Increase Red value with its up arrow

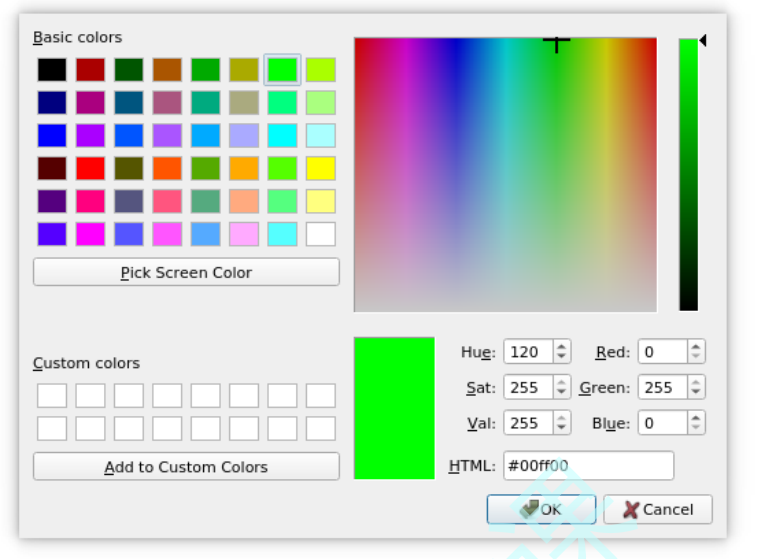pos(696,346)
